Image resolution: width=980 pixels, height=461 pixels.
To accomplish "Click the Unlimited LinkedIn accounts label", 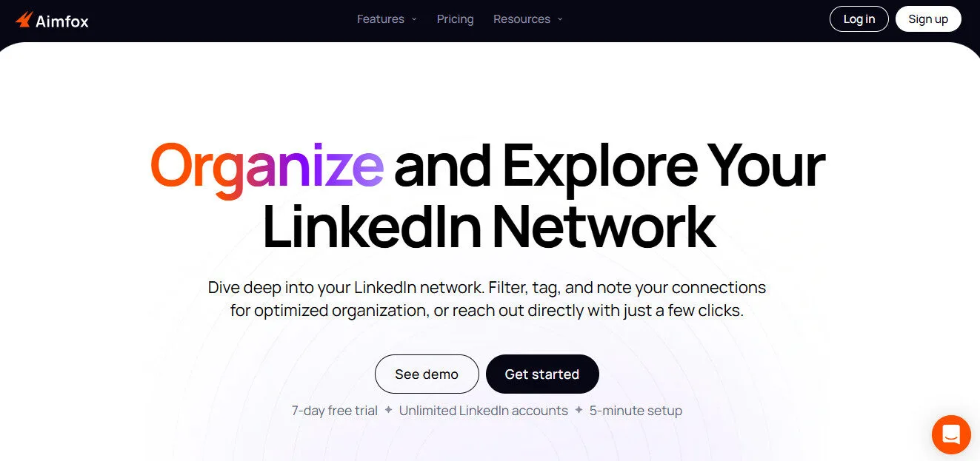I will 484,411.
